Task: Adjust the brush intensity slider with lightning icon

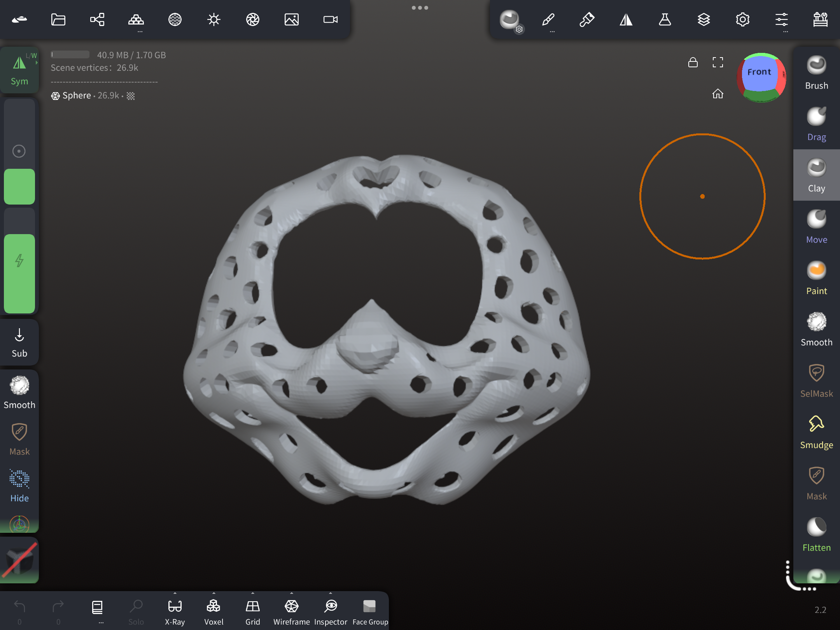Action: coord(19,261)
